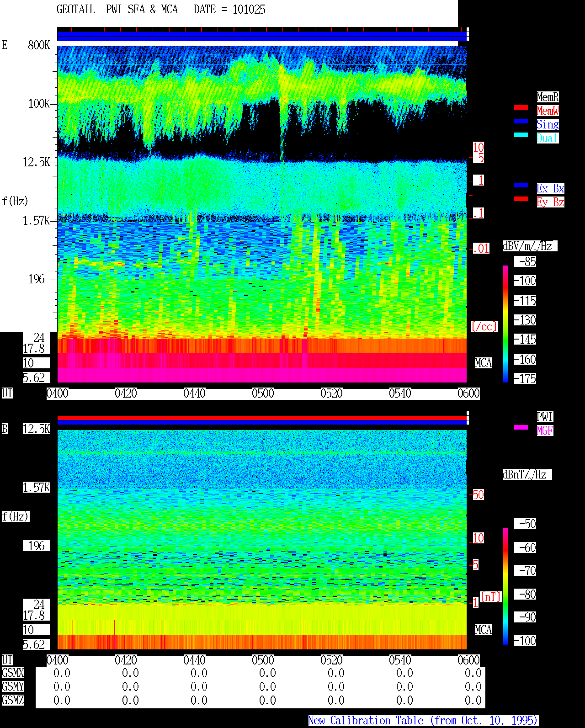This screenshot has height=728, width=585.
Task: Click the GSMY row label
Action: (13, 686)
